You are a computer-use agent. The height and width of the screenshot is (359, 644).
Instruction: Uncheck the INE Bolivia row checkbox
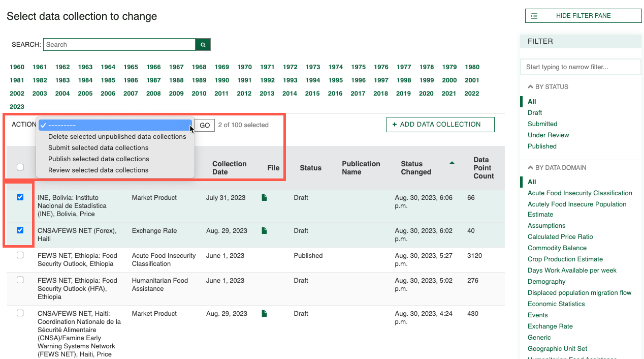click(19, 197)
